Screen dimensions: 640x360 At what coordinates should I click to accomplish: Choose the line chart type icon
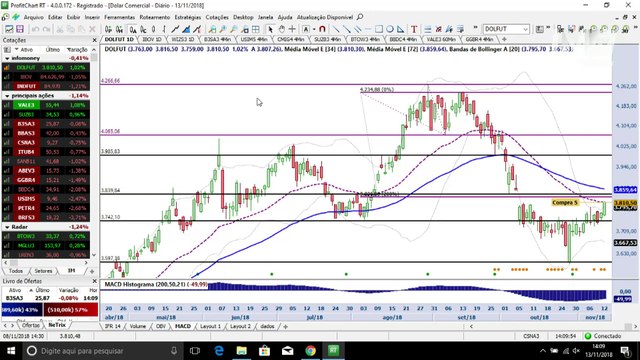point(175,29)
